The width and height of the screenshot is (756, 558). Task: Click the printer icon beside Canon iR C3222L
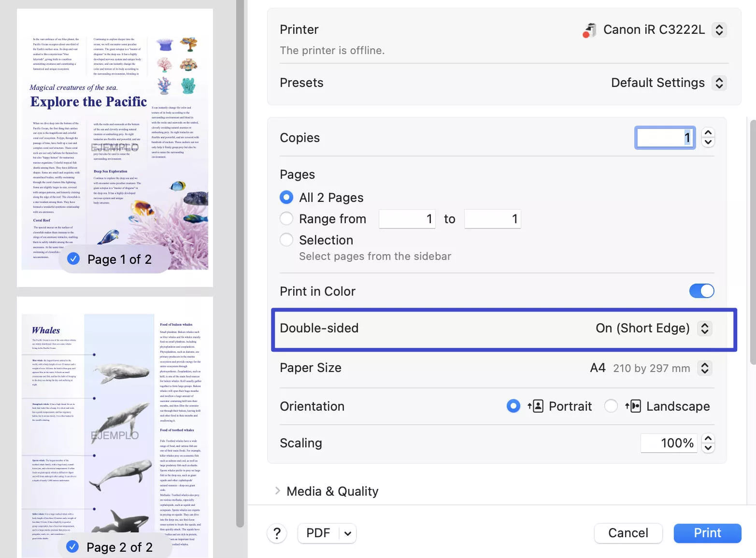click(589, 29)
